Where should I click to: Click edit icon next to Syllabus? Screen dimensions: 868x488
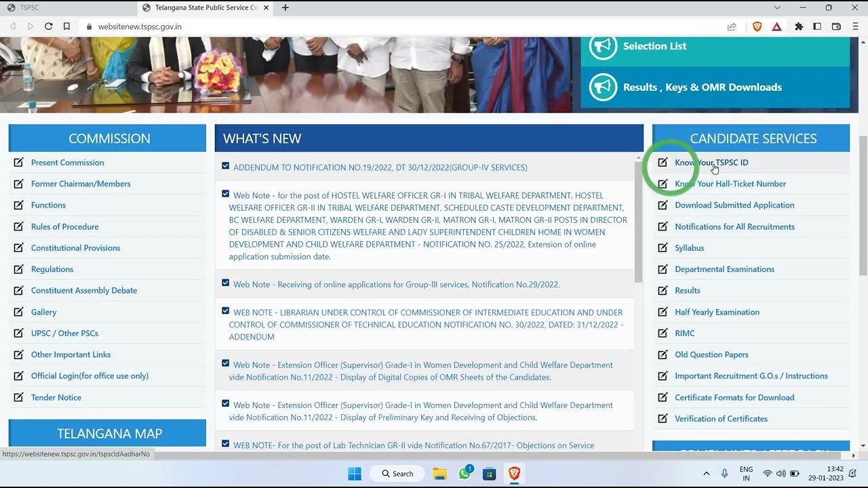663,247
